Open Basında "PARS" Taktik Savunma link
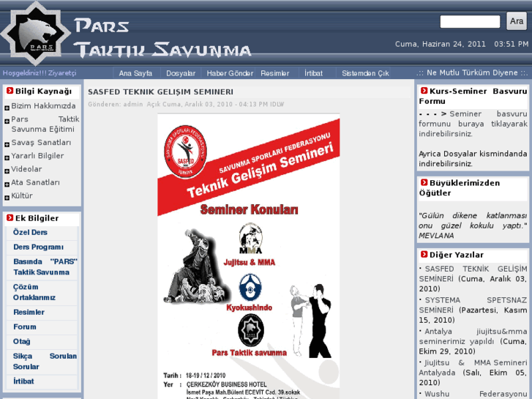 coord(45,267)
